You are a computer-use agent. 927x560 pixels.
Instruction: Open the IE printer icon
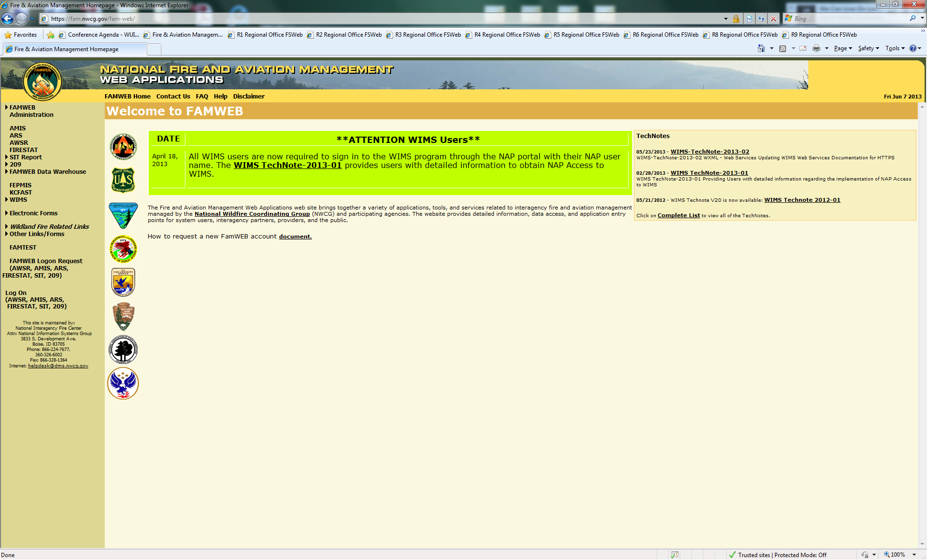pyautogui.click(x=816, y=48)
